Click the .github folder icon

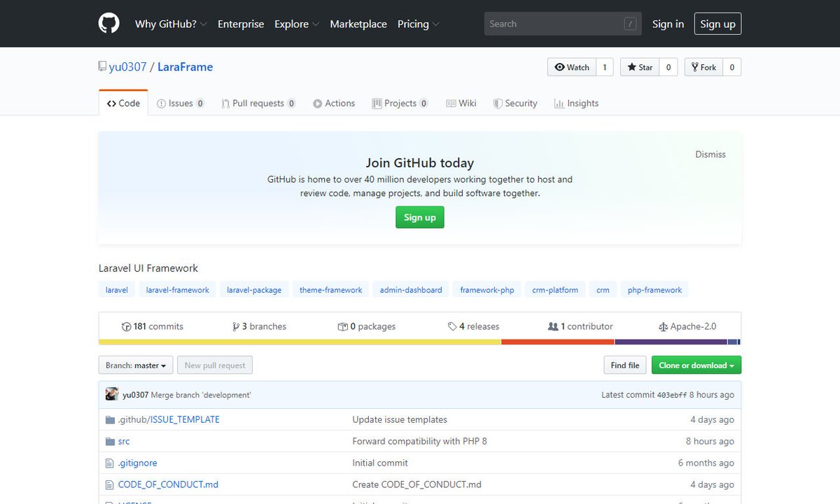coord(110,420)
